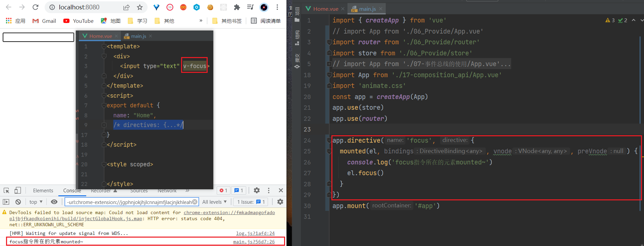Open the log.js?1afd:24 source link
Viewport: 644px width, 246px height.
pos(255,233)
